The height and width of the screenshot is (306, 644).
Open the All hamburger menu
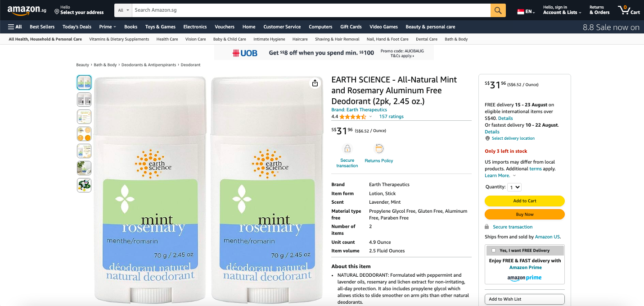coord(15,27)
